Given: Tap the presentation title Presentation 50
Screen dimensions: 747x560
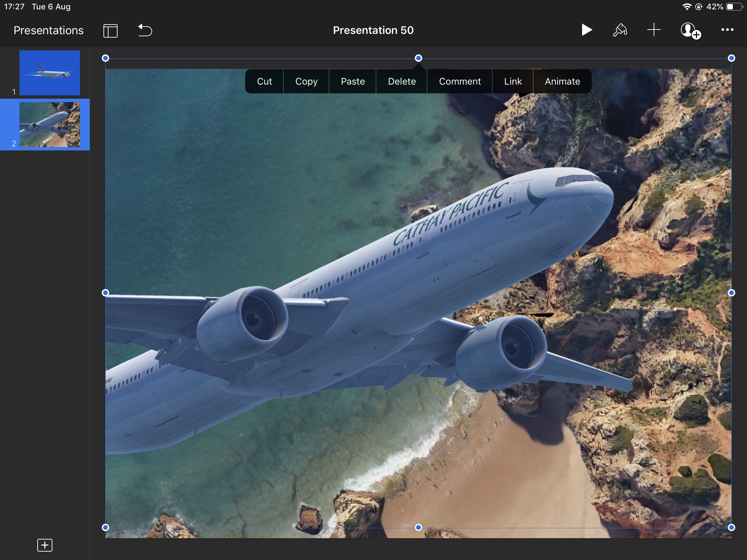Looking at the screenshot, I should coord(373,30).
